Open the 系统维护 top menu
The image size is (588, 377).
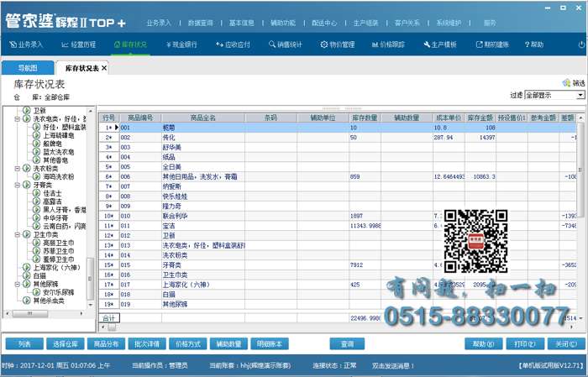[449, 23]
